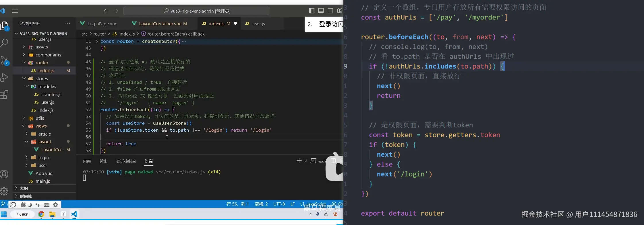Go forward with the right arrow
The width and height of the screenshot is (644, 225).
pyautogui.click(x=116, y=11)
